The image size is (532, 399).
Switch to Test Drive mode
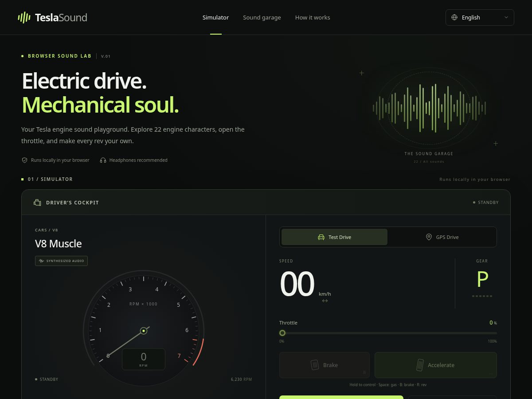335,237
